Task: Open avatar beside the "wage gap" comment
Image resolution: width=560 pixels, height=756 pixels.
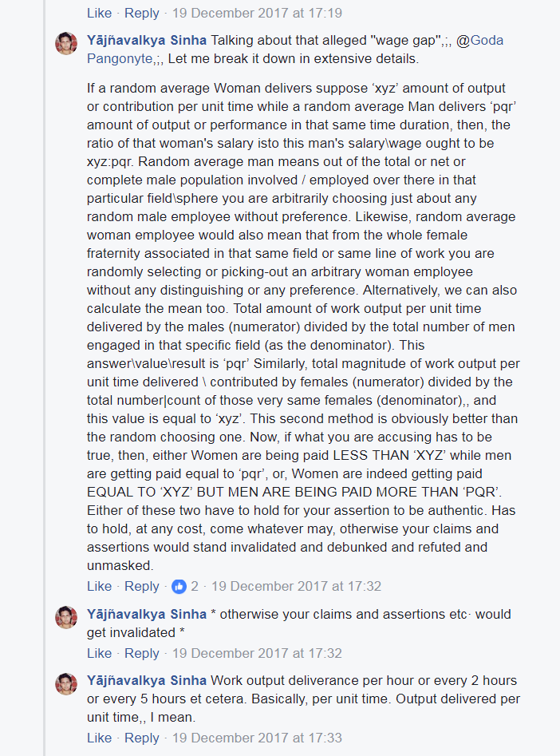Action: tap(66, 44)
